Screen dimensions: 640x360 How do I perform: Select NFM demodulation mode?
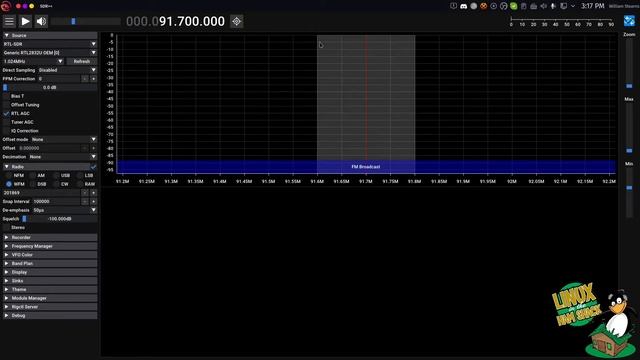coord(9,176)
